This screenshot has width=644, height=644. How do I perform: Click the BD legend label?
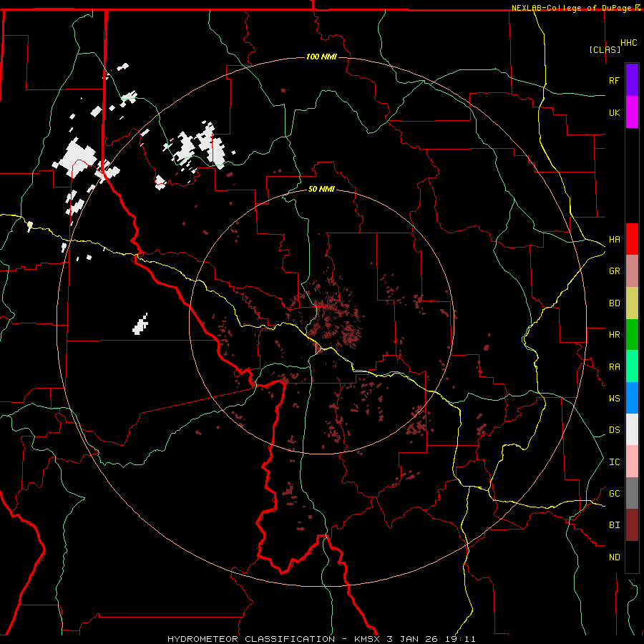[614, 303]
